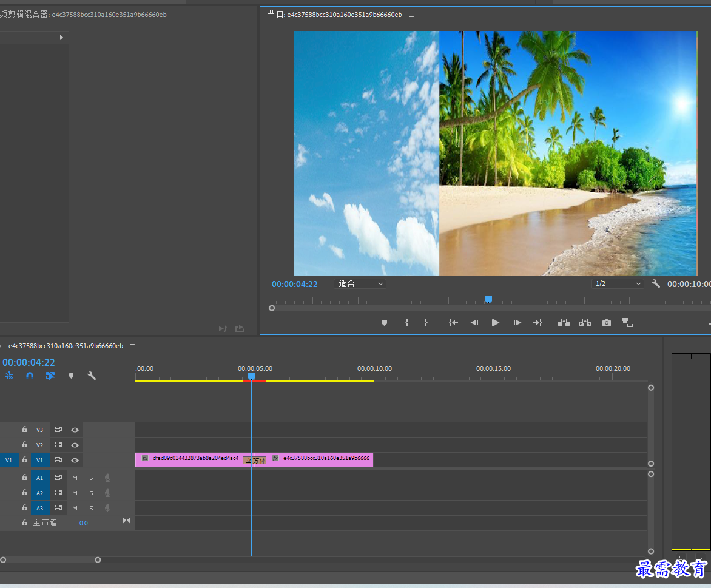This screenshot has height=588, width=711.
Task: Toggle sync lock for track V2
Action: (x=58, y=445)
